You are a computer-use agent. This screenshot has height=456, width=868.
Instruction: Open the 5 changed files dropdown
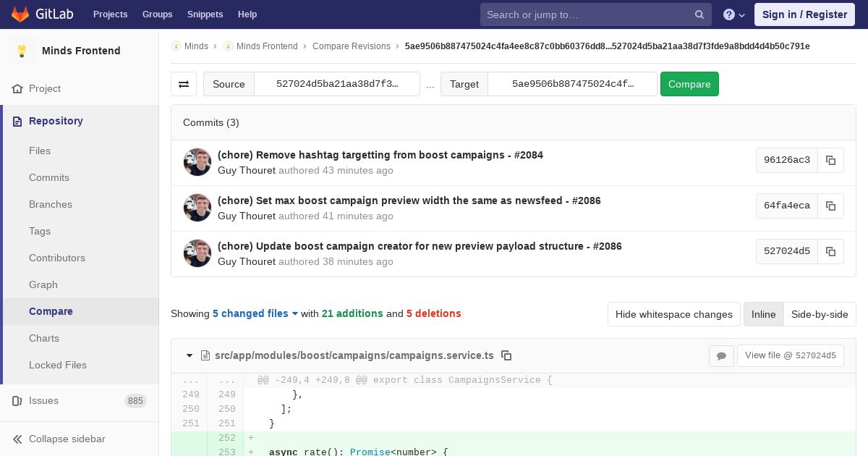point(255,313)
